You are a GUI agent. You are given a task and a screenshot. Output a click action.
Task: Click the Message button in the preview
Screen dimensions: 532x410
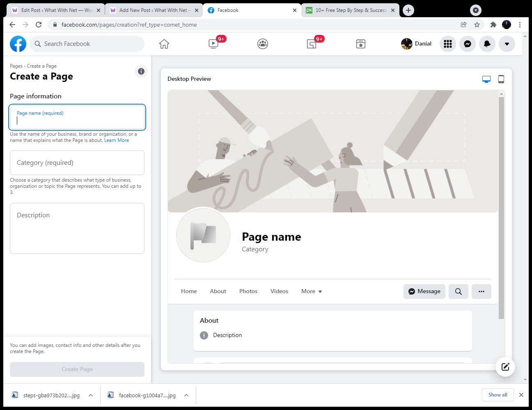click(x=424, y=291)
